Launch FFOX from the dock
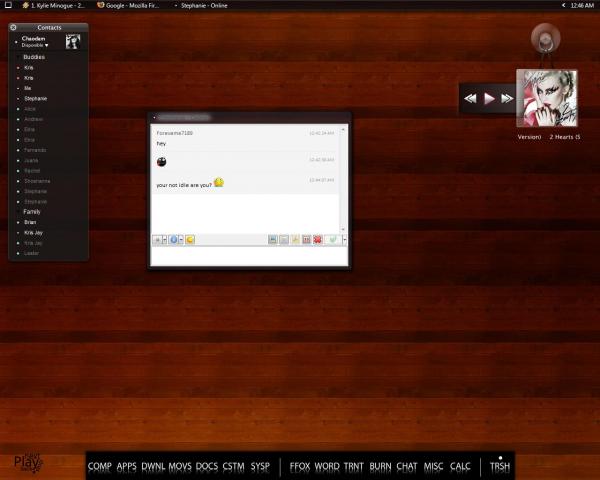The height and width of the screenshot is (480, 600). point(300,466)
